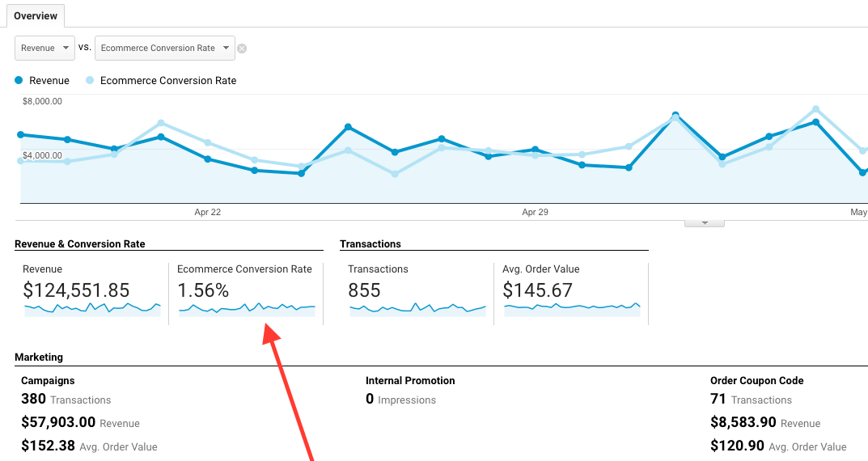
Task: Click the Apr 22 date label on chart
Action: (208, 212)
